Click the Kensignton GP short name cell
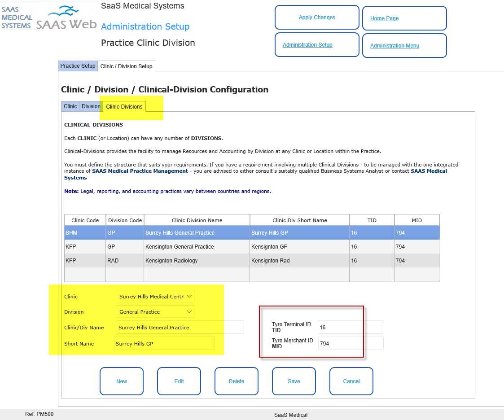 (299, 246)
